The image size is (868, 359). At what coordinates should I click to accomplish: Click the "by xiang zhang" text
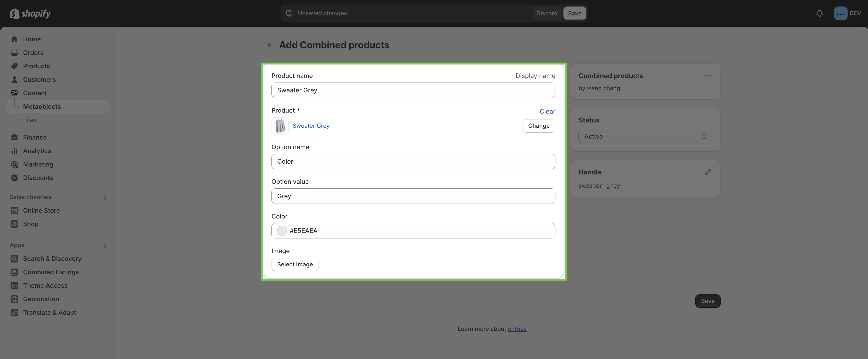pyautogui.click(x=599, y=88)
